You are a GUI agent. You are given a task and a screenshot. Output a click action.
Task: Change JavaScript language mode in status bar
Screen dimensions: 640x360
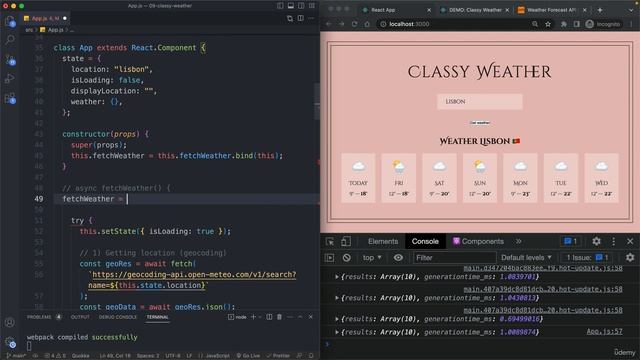[x=215, y=356]
